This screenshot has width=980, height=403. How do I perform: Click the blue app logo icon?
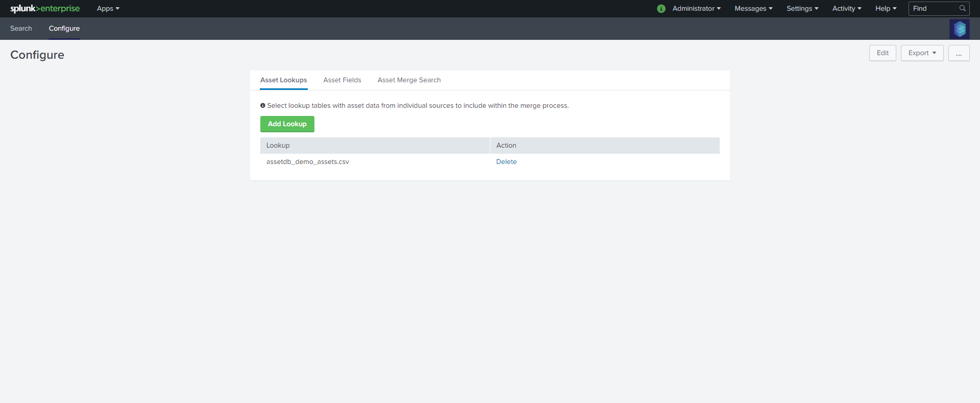(x=960, y=29)
